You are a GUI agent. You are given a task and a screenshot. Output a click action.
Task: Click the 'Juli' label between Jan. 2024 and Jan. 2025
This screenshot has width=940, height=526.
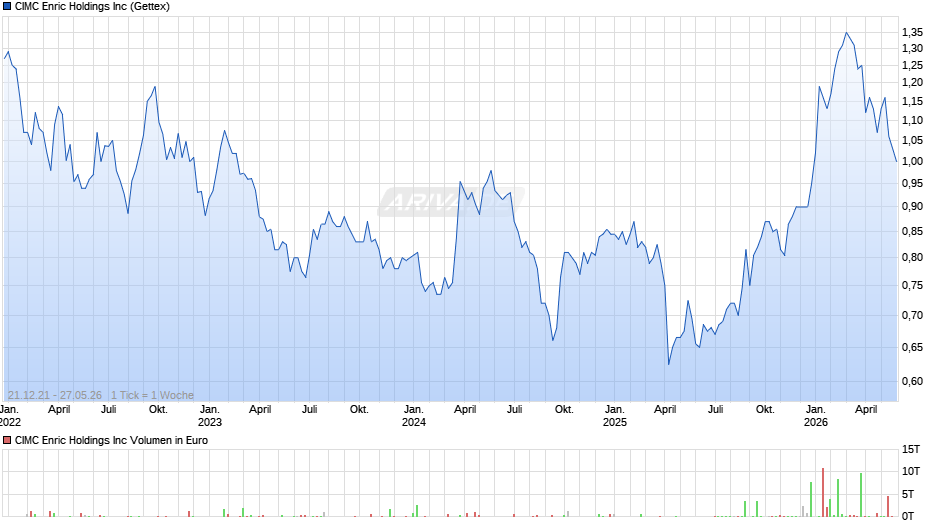(514, 410)
